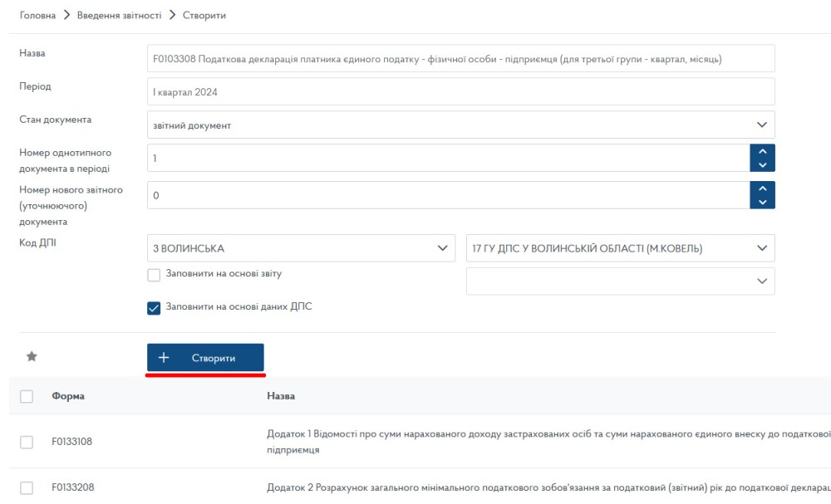Expand the empty dropdown below tax office
The height and width of the screenshot is (504, 831).
620,281
